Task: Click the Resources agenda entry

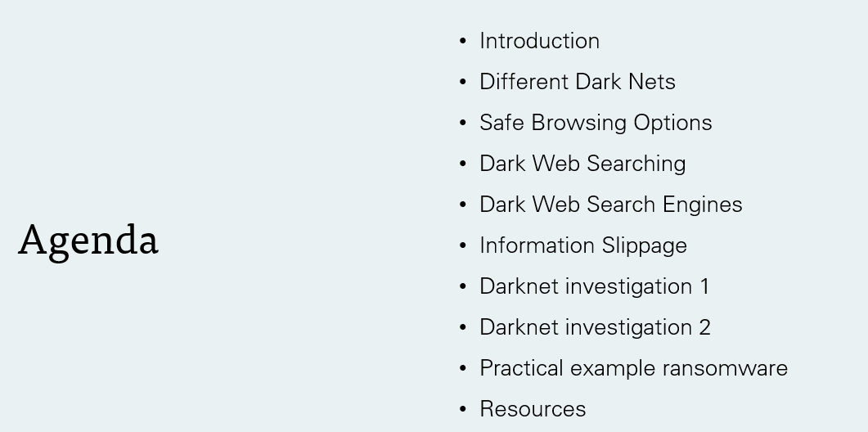Action: 533,409
